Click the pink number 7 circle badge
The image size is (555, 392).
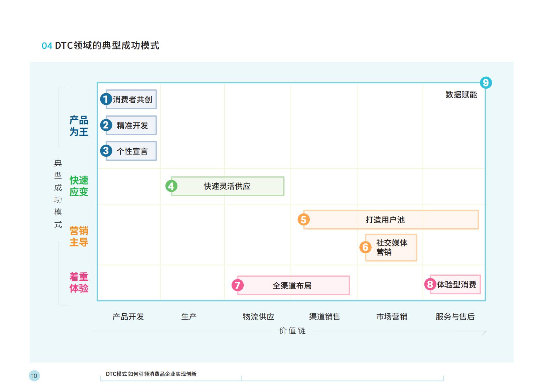(x=237, y=285)
